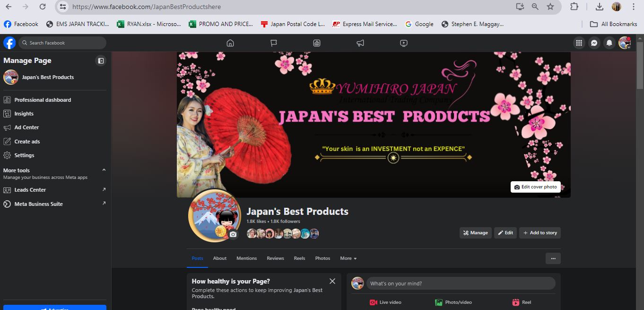
Task: Click the What's on your mind field
Action: 461,283
